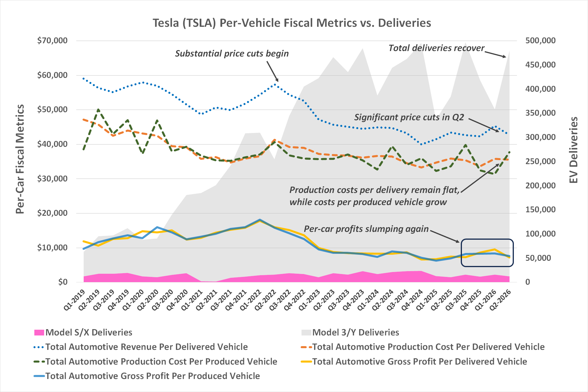588x392 pixels.
Task: Select "Total Automotive Gross Profit Per Delivered Vehicle" legend text
Action: click(420, 361)
